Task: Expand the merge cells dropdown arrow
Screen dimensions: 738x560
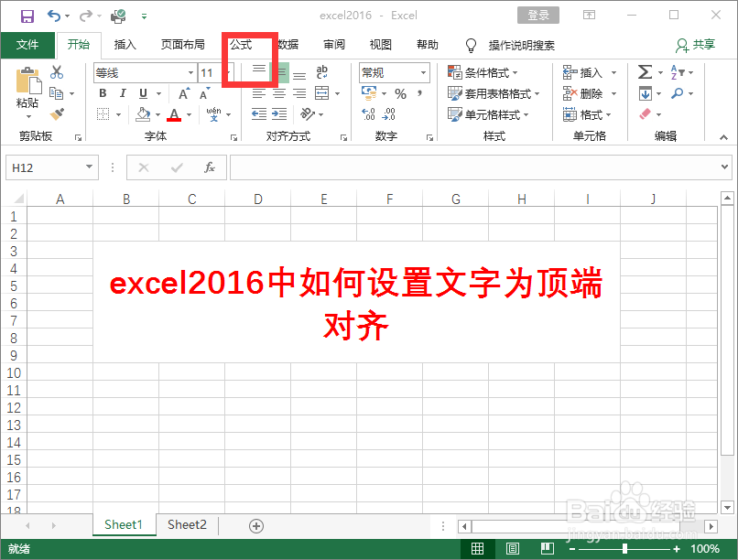Action: [x=338, y=93]
